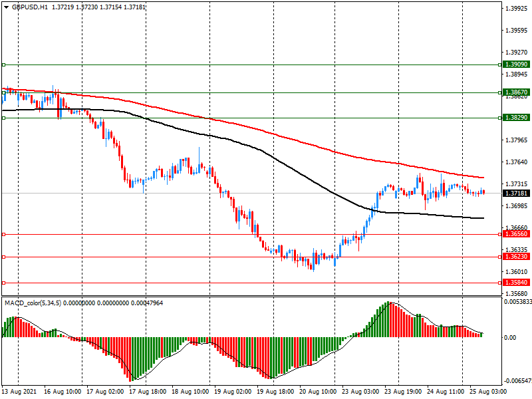Click the 20 Aug 10:00 time label

tap(318, 392)
